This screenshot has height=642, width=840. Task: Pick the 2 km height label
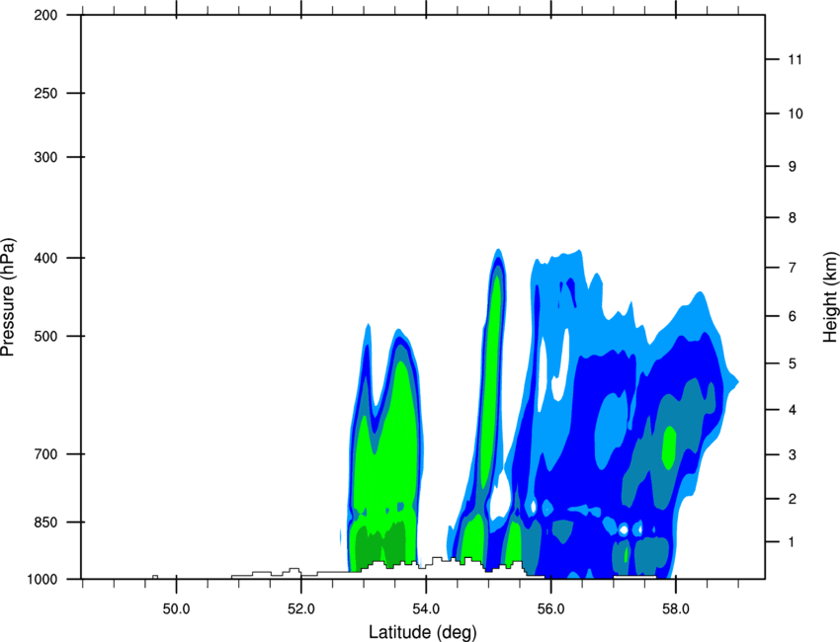(793, 499)
